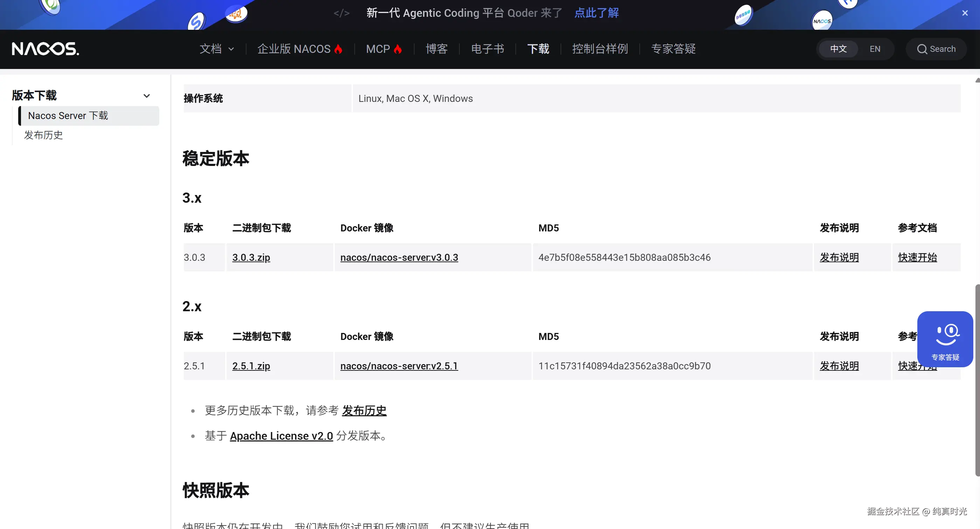Select 发布历史 in the sidebar
This screenshot has width=980, height=529.
tap(43, 135)
